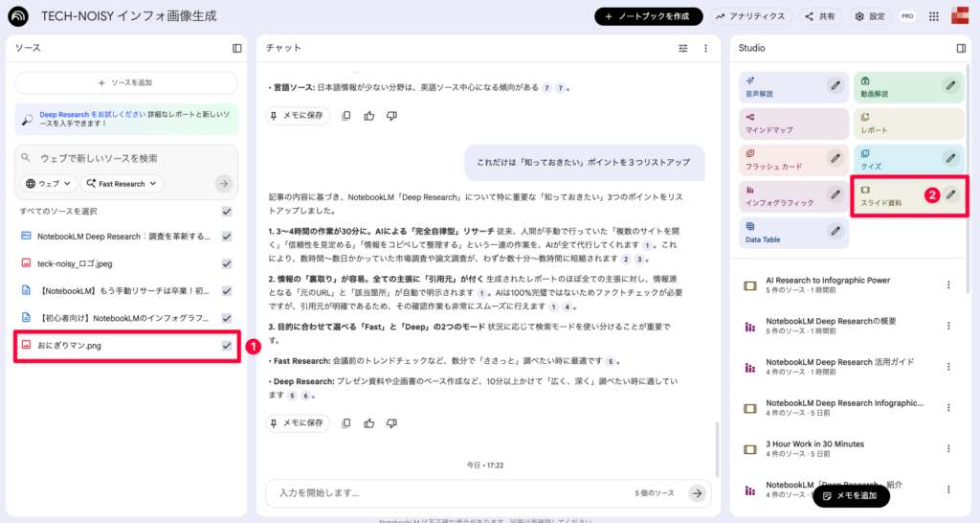This screenshot has width=980, height=523.
Task: Uncheck もう手動リサーチは卒業 source checkbox
Action: 227,291
